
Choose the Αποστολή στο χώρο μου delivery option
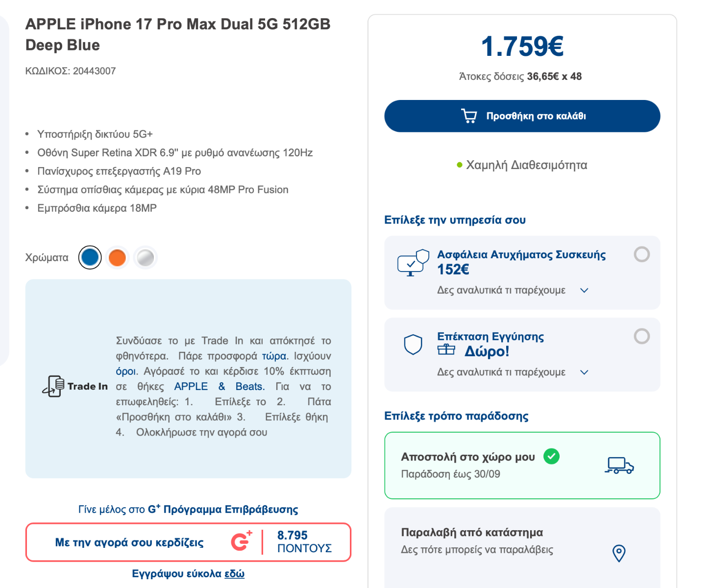(522, 465)
